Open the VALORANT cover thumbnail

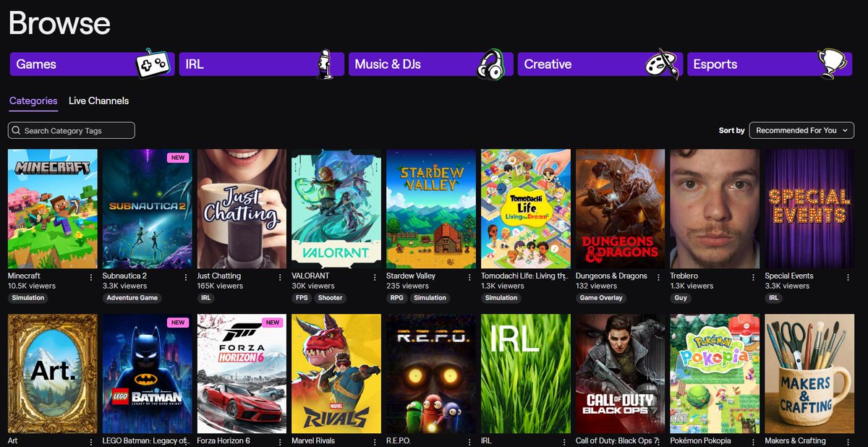click(336, 209)
